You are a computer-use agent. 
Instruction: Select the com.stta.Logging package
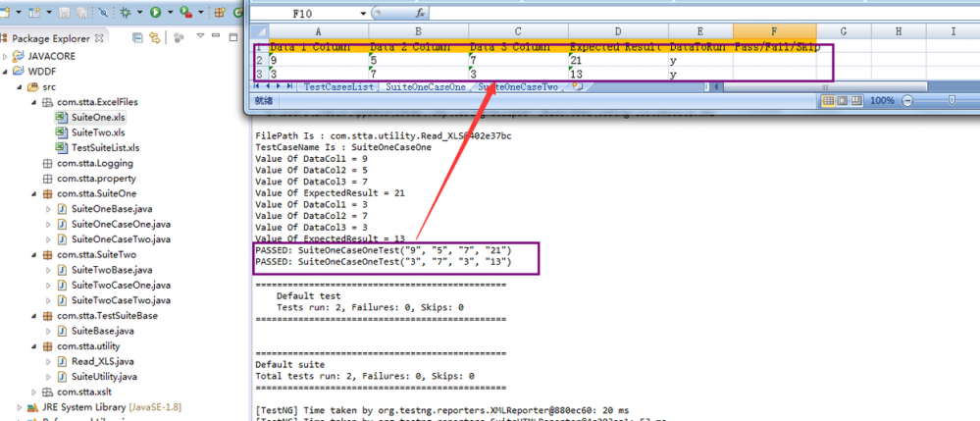click(95, 163)
